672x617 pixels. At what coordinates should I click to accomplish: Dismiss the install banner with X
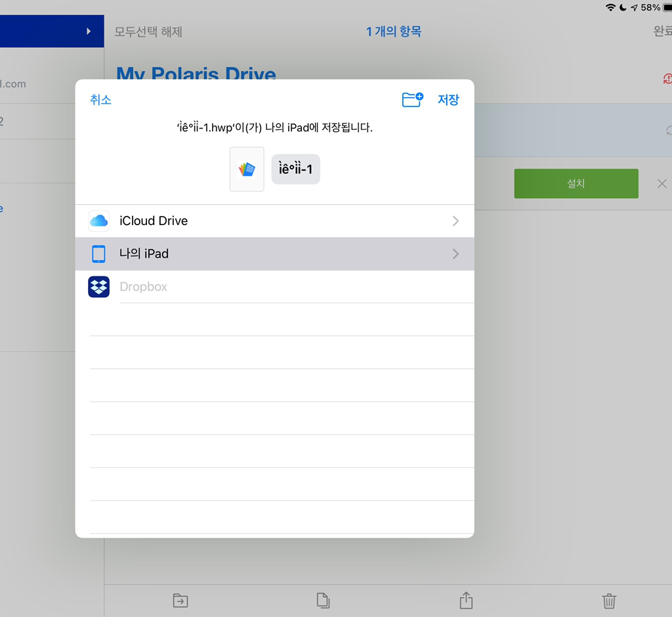click(661, 184)
